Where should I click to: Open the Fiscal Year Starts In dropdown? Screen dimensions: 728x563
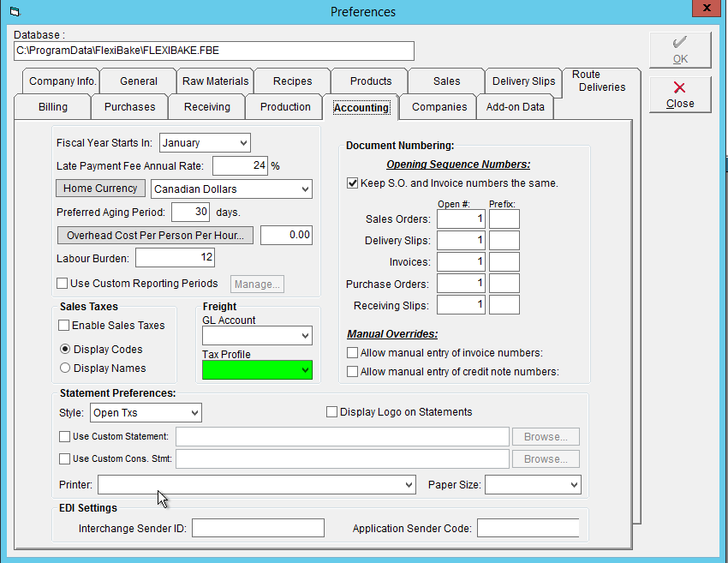[x=205, y=142]
